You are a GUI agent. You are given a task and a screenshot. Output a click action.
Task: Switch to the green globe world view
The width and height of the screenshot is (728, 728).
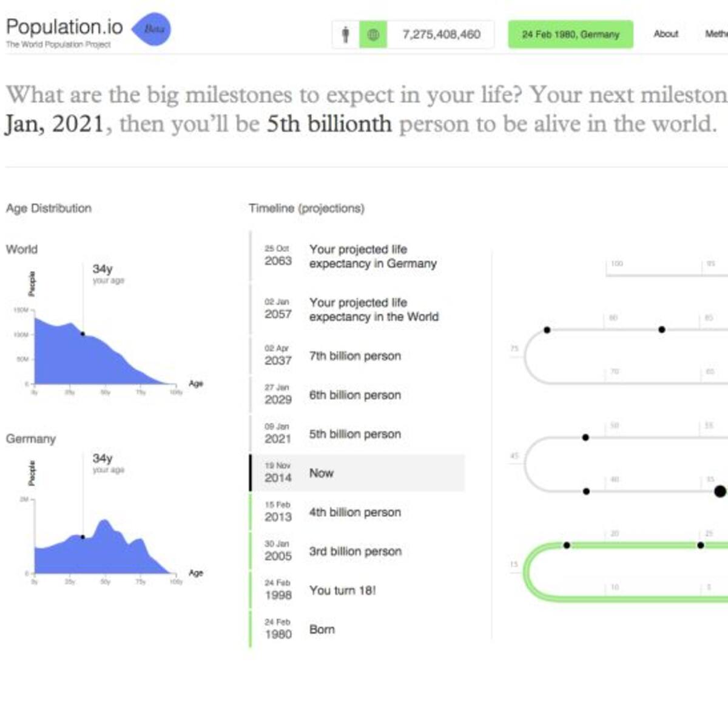pos(373,35)
